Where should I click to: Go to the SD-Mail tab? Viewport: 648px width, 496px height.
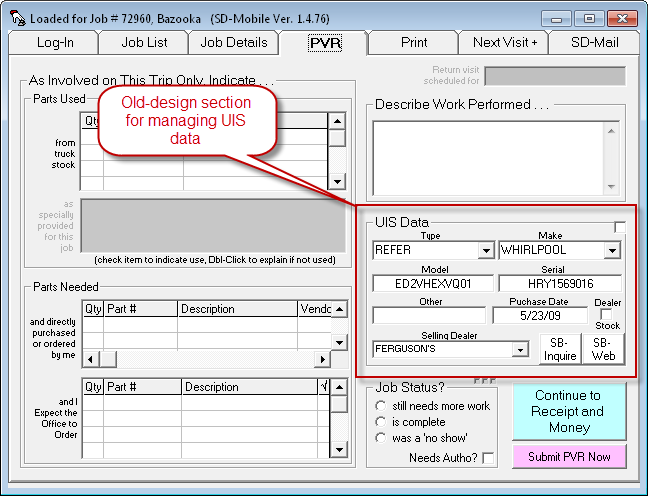pyautogui.click(x=594, y=43)
